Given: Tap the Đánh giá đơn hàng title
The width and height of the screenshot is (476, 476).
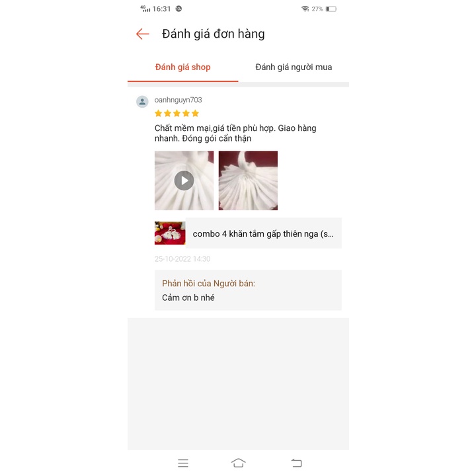Looking at the screenshot, I should click(x=214, y=34).
